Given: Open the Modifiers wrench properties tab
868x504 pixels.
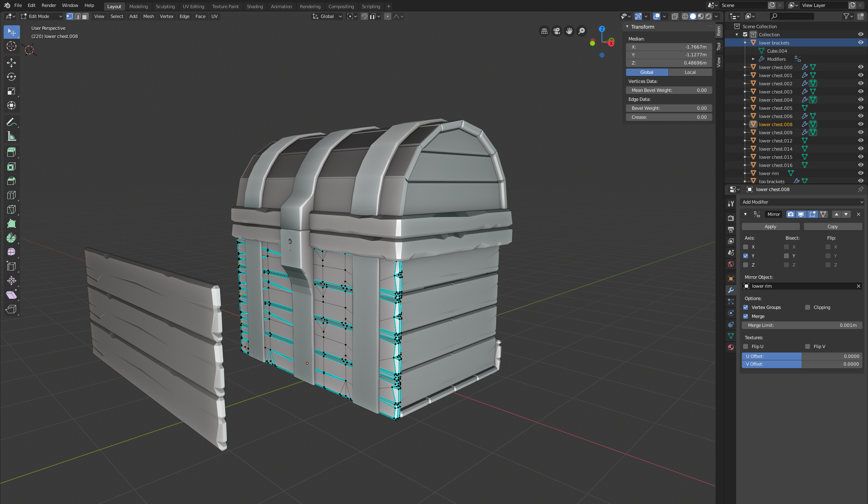Looking at the screenshot, I should pos(731,290).
